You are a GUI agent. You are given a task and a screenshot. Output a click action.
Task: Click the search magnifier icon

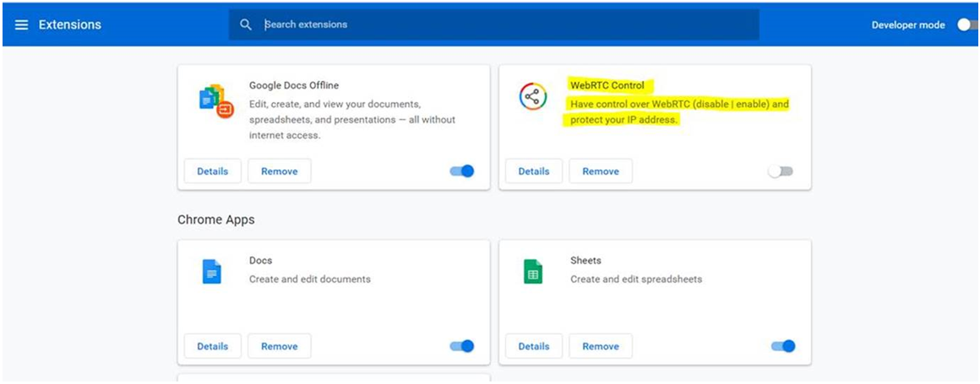pyautogui.click(x=246, y=25)
